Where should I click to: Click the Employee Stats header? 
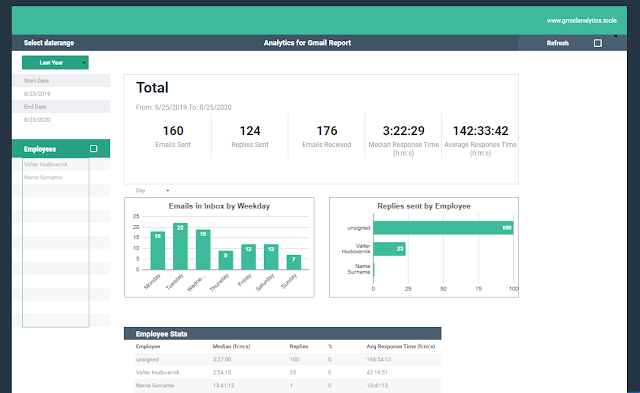coord(282,334)
